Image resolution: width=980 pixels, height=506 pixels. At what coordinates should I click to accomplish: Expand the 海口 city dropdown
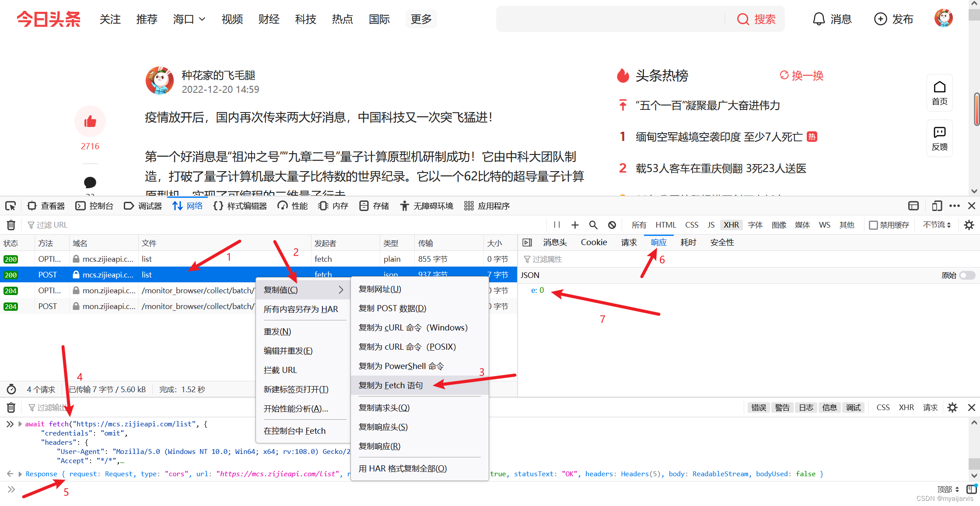coord(189,19)
